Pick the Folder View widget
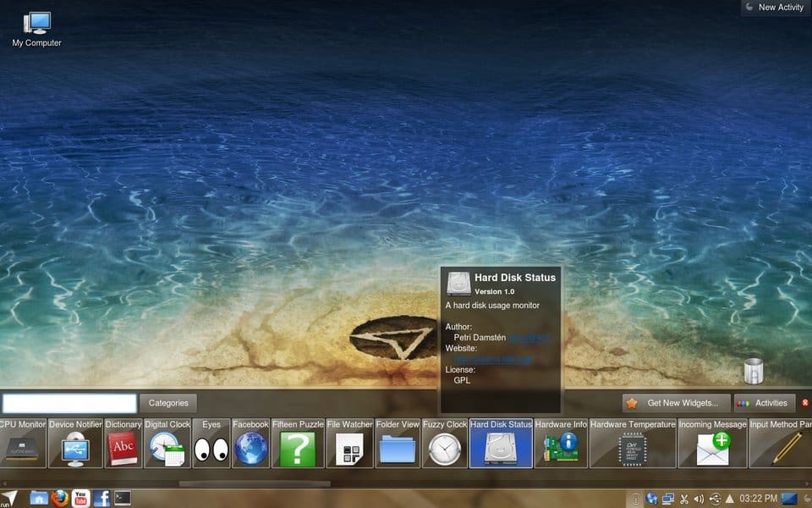 [x=398, y=443]
